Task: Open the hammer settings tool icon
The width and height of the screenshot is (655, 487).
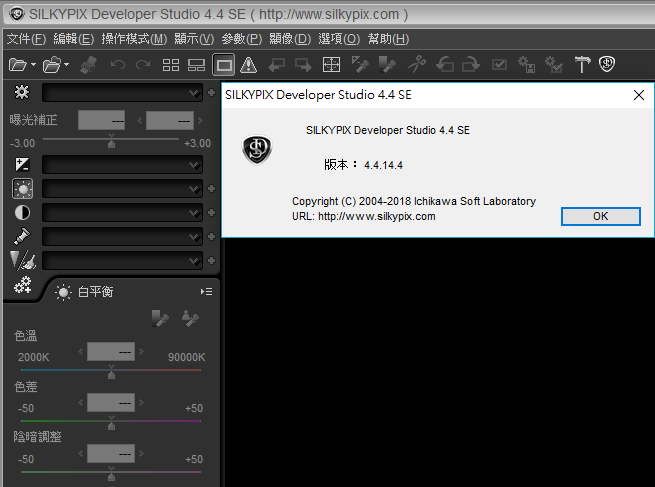Action: 582,65
